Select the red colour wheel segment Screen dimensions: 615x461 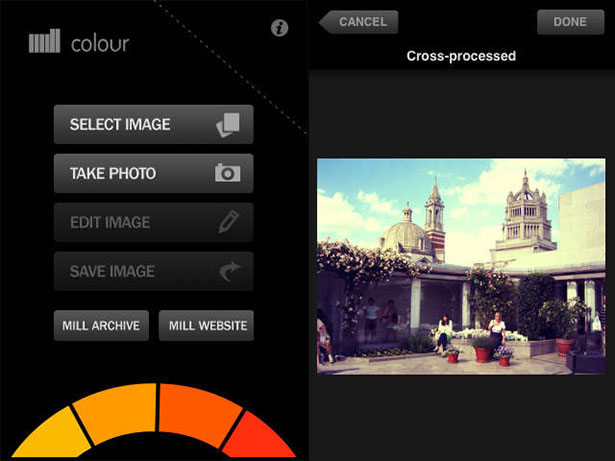[x=259, y=436]
